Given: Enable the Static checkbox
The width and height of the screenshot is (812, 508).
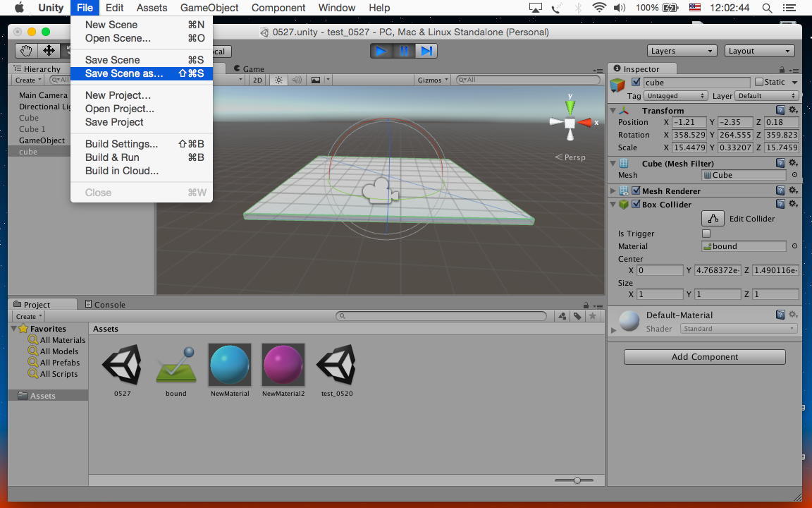Looking at the screenshot, I should pyautogui.click(x=759, y=83).
